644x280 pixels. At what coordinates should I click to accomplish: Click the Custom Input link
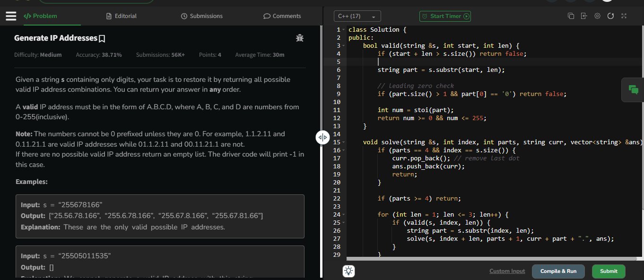click(x=507, y=271)
